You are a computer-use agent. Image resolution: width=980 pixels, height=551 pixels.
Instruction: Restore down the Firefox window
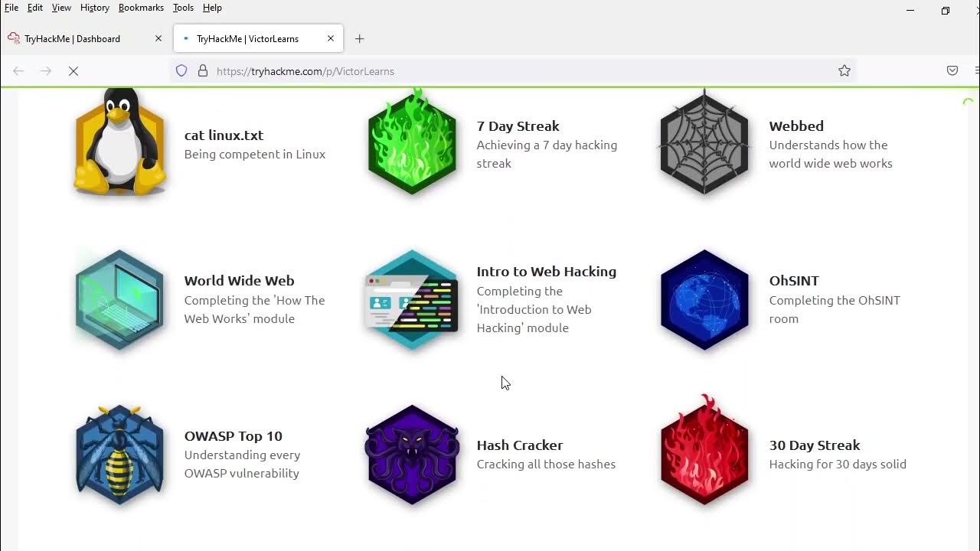click(x=946, y=11)
